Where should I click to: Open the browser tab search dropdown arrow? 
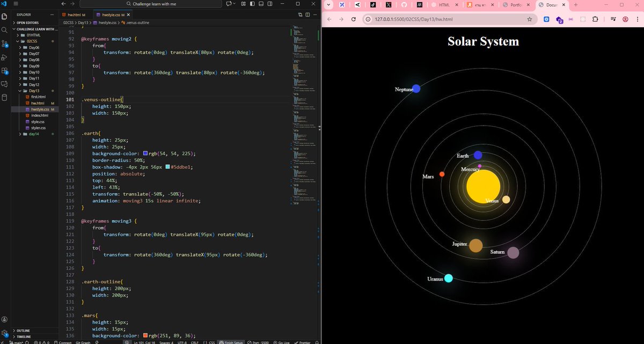pyautogui.click(x=328, y=5)
